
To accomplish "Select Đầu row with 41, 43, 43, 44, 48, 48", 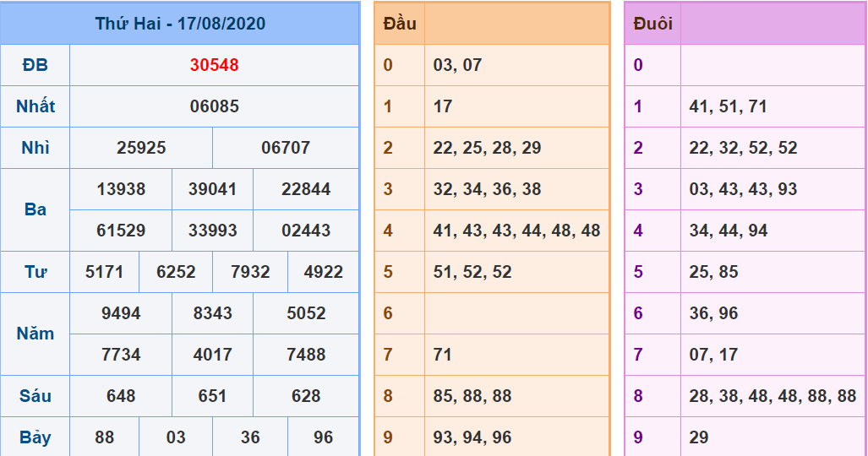I will point(516,231).
